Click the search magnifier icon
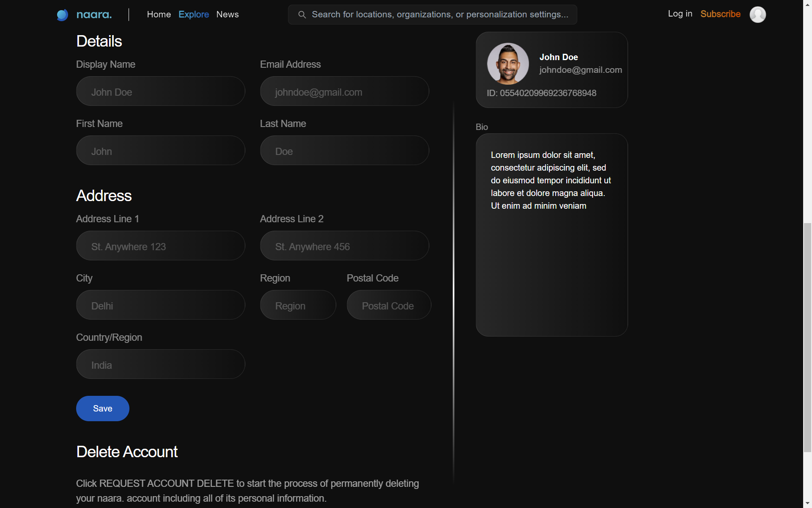Image resolution: width=812 pixels, height=508 pixels. click(302, 15)
